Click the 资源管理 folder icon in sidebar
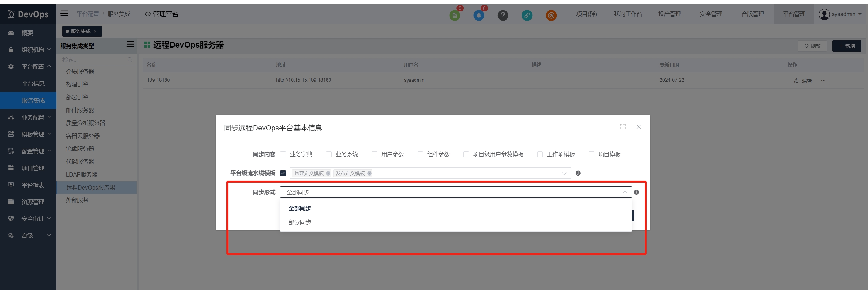 click(x=11, y=202)
